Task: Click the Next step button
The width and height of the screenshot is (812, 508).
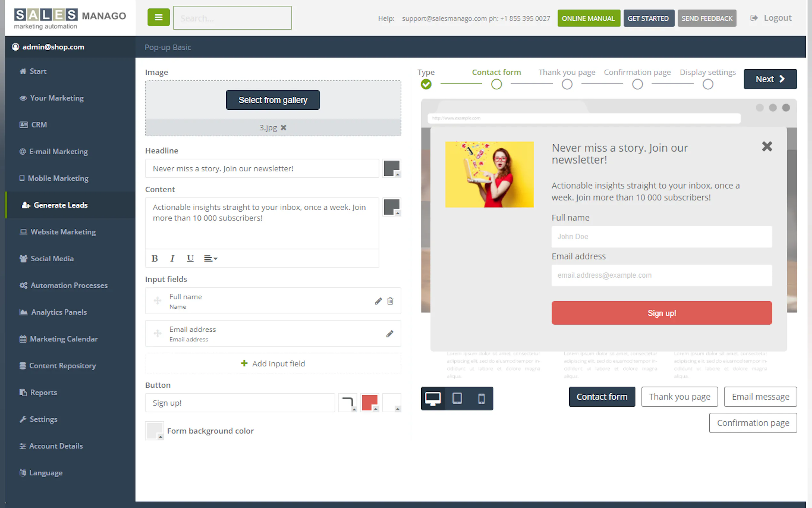Action: tap(770, 79)
